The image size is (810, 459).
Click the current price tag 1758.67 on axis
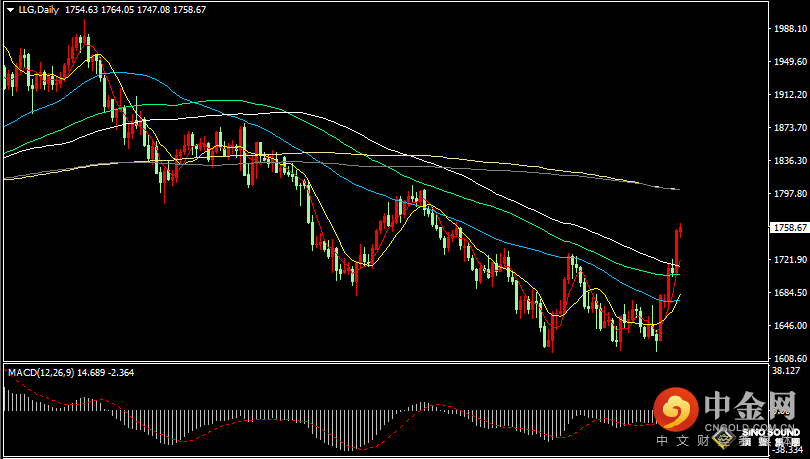790,228
